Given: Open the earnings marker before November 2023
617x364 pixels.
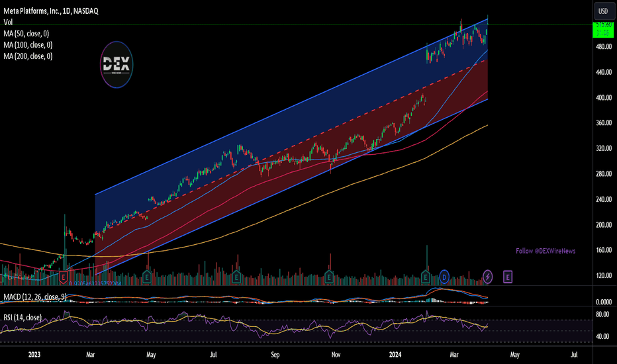Looking at the screenshot, I should [x=329, y=277].
